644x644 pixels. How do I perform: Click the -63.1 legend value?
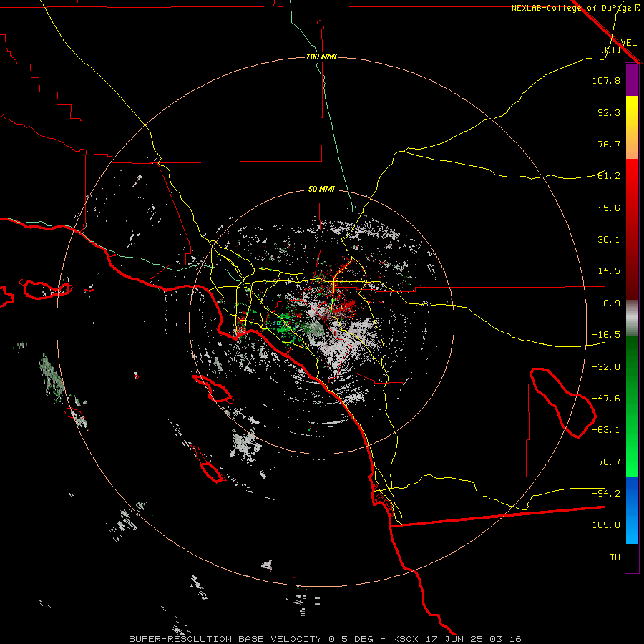606,430
